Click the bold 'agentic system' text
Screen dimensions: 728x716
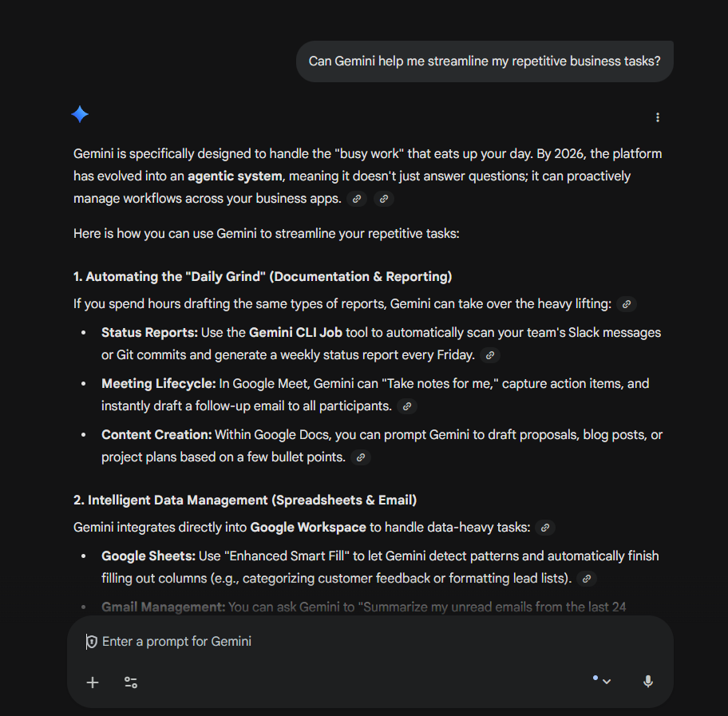[x=235, y=176]
